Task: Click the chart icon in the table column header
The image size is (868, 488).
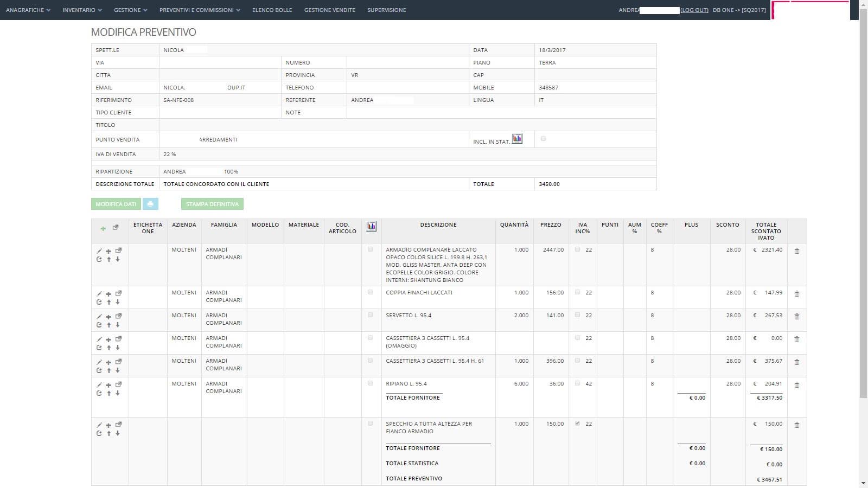Action: (372, 226)
